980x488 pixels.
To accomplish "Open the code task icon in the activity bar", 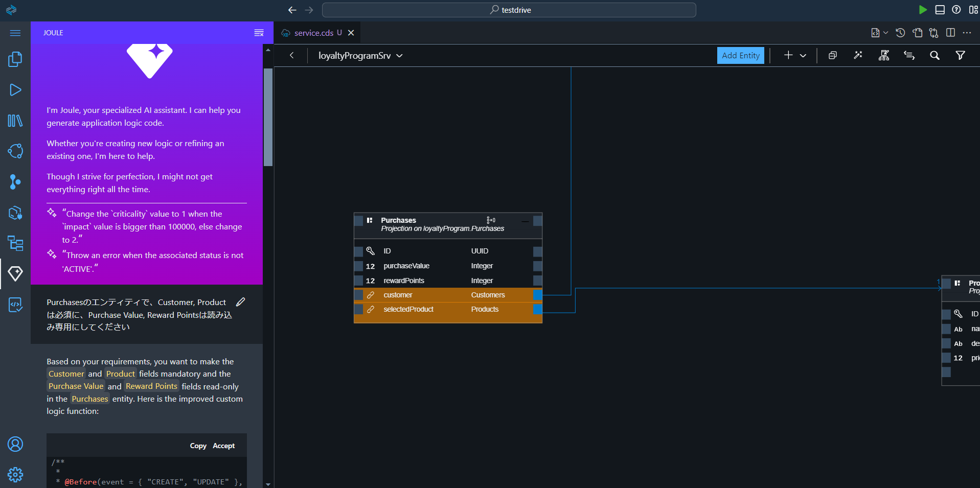I will [x=15, y=305].
